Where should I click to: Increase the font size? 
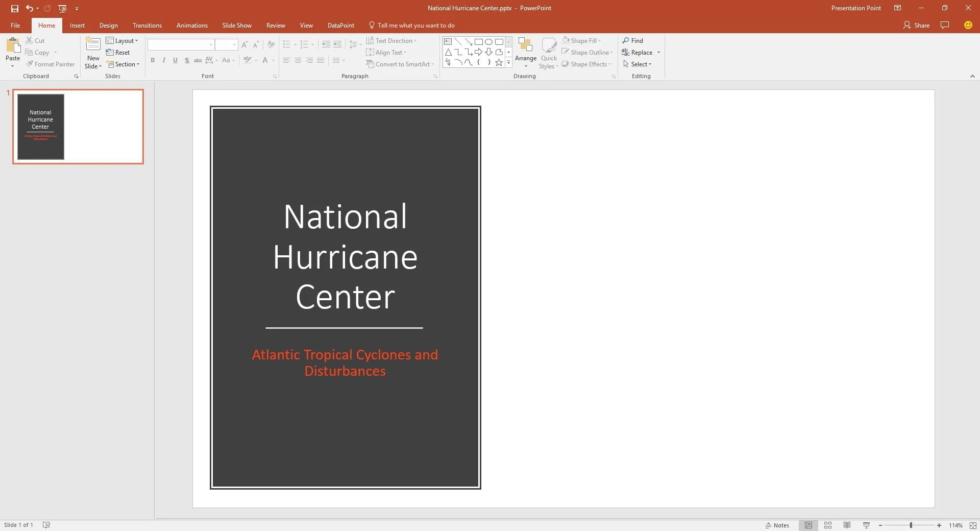click(x=244, y=44)
